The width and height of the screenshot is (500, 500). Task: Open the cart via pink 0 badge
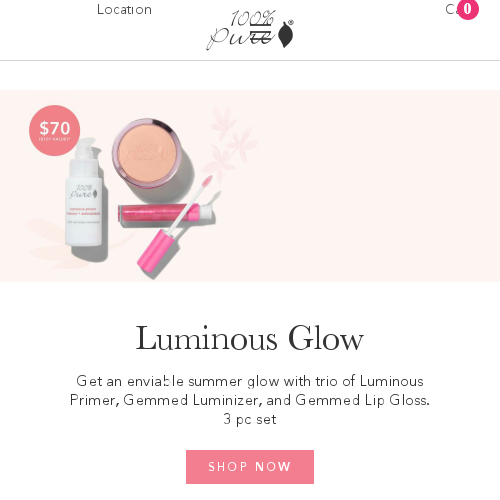[468, 9]
